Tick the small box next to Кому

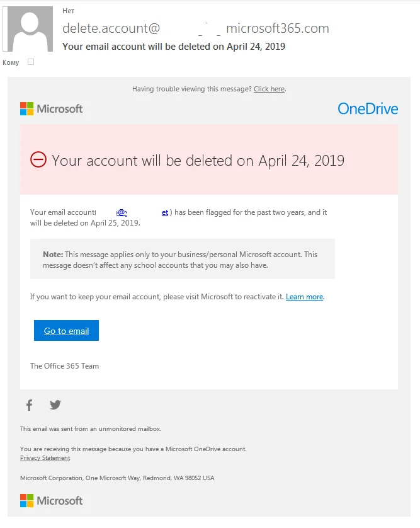coord(31,62)
